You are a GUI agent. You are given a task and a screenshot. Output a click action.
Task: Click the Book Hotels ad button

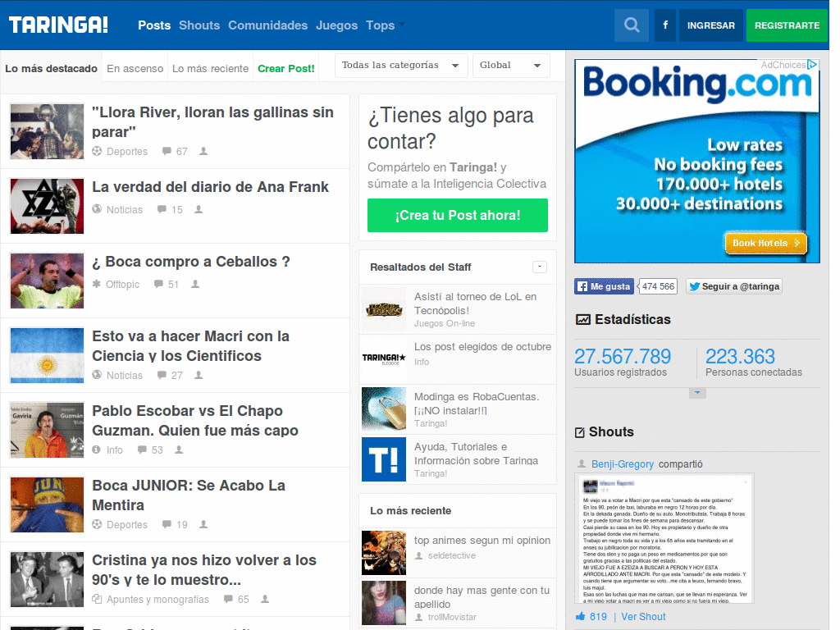[765, 243]
